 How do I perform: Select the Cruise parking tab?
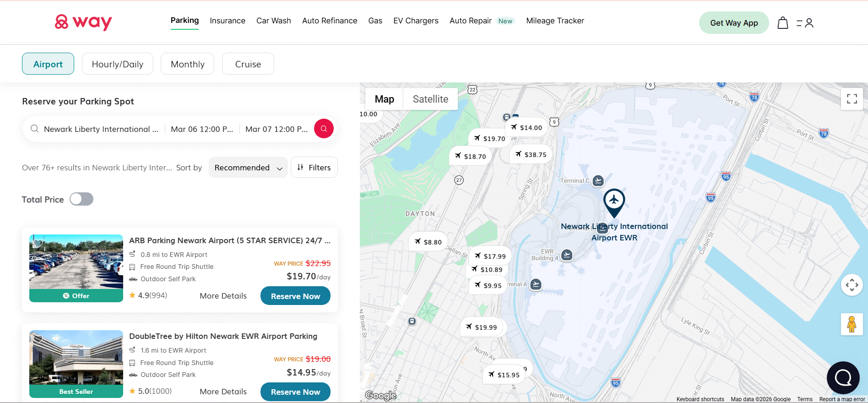coord(248,64)
